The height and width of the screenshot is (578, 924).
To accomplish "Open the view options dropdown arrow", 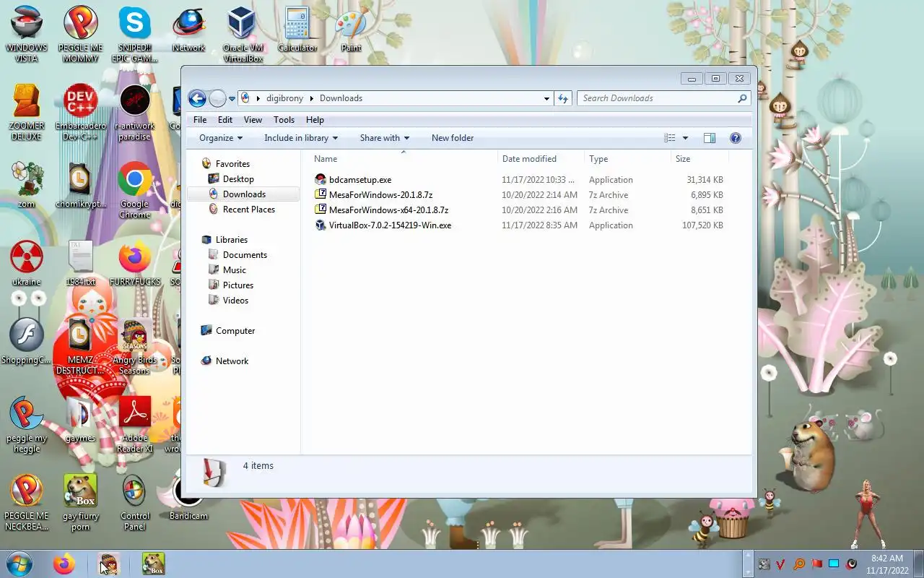I will click(x=685, y=138).
